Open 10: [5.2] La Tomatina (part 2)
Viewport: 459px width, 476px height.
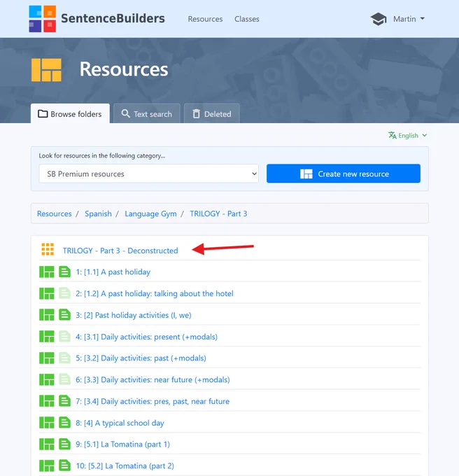(125, 466)
